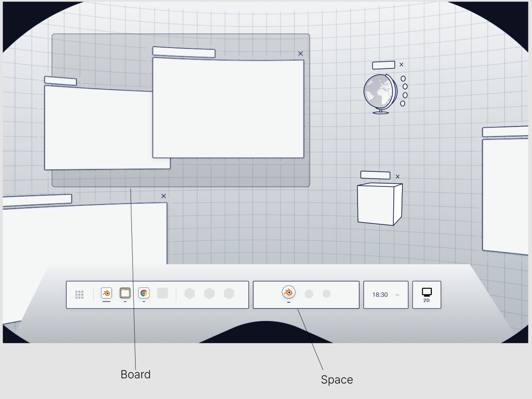
Task: Switch to the third space dot
Action: pyautogui.click(x=327, y=294)
